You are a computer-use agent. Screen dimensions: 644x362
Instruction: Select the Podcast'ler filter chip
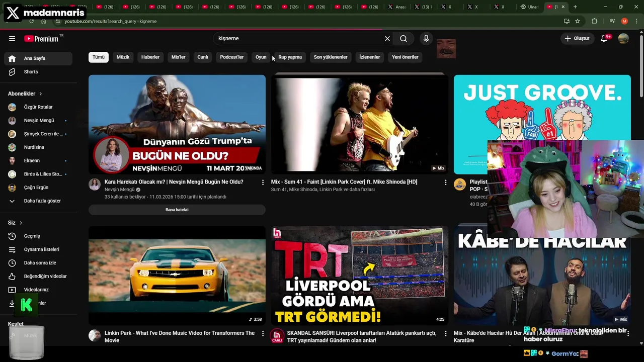(232, 57)
